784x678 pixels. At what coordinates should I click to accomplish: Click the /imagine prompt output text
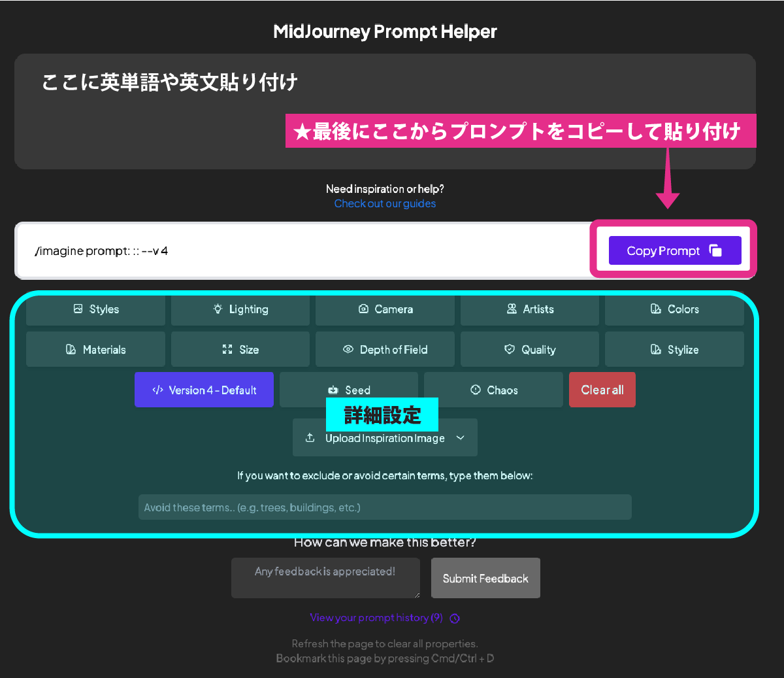coord(101,250)
